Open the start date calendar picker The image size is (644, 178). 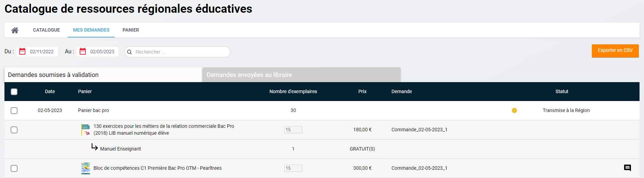pos(22,52)
